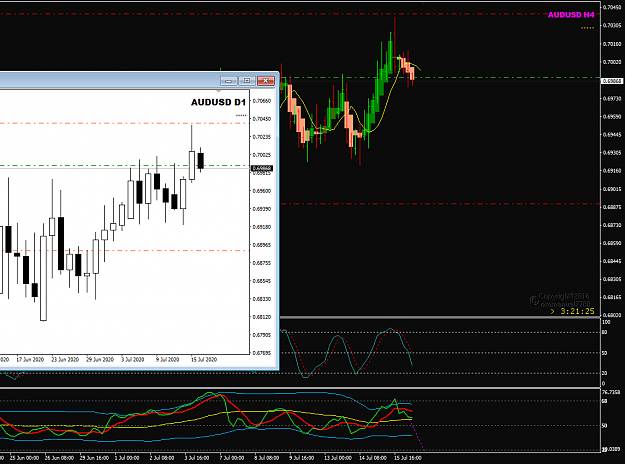Click the upper red dash-dot line on H4 chart

[x=300, y=14]
